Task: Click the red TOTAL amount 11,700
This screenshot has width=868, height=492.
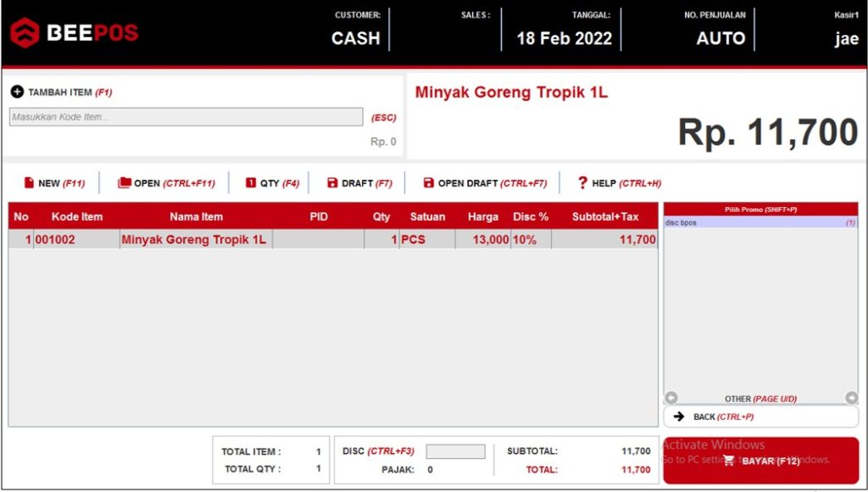Action: (636, 470)
